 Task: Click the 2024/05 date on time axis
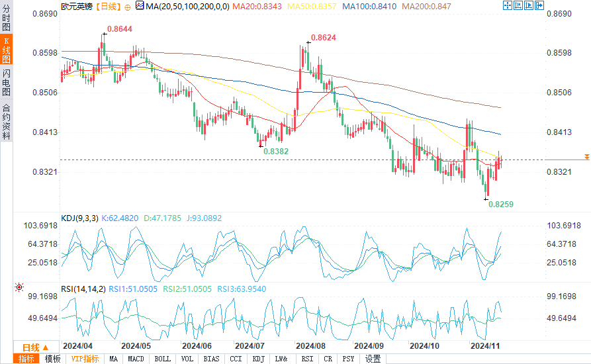click(136, 346)
